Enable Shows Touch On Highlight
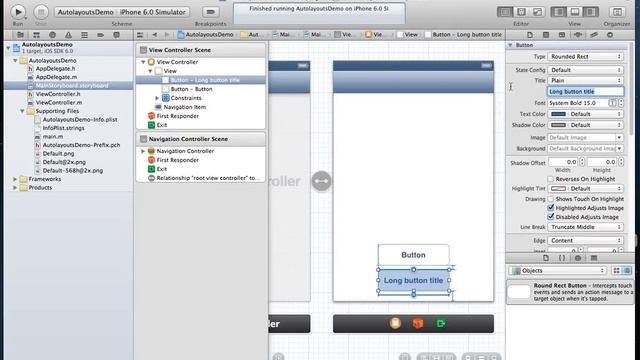The image size is (640, 360). (x=551, y=199)
